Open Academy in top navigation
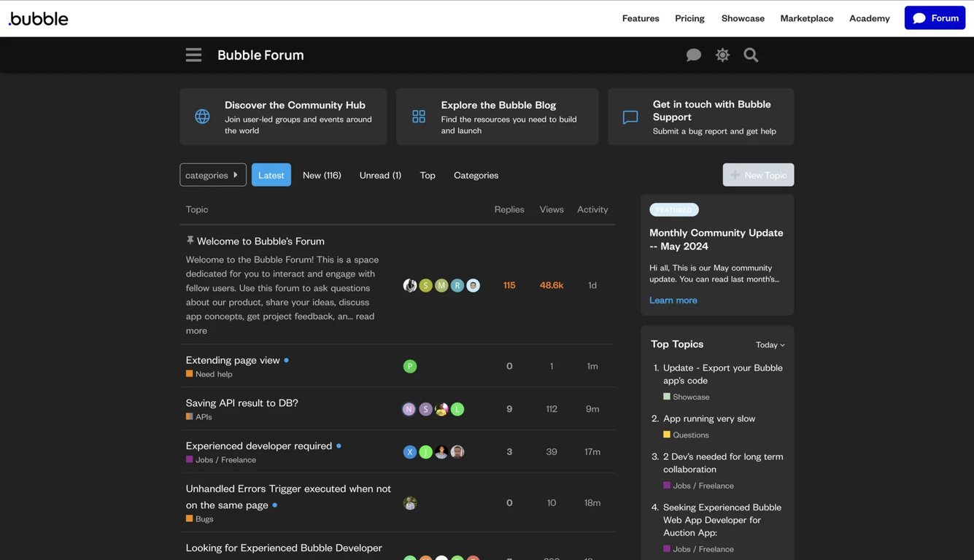 [870, 18]
